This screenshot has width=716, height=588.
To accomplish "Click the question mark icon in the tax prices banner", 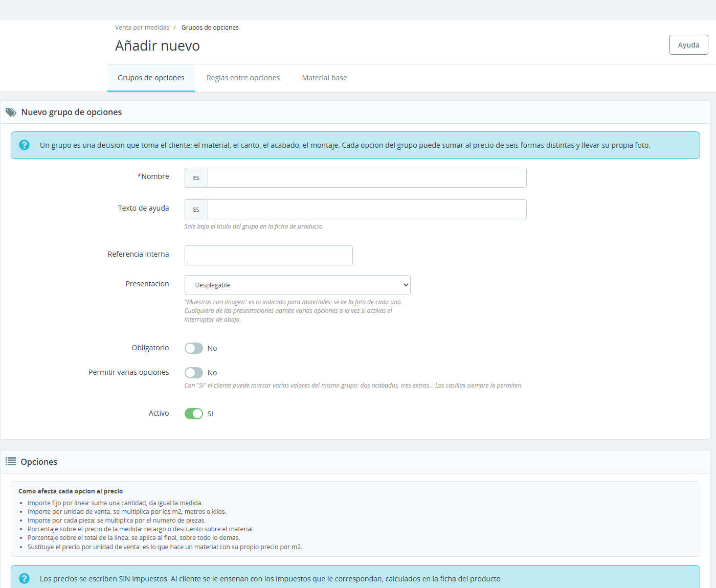I will click(x=24, y=579).
